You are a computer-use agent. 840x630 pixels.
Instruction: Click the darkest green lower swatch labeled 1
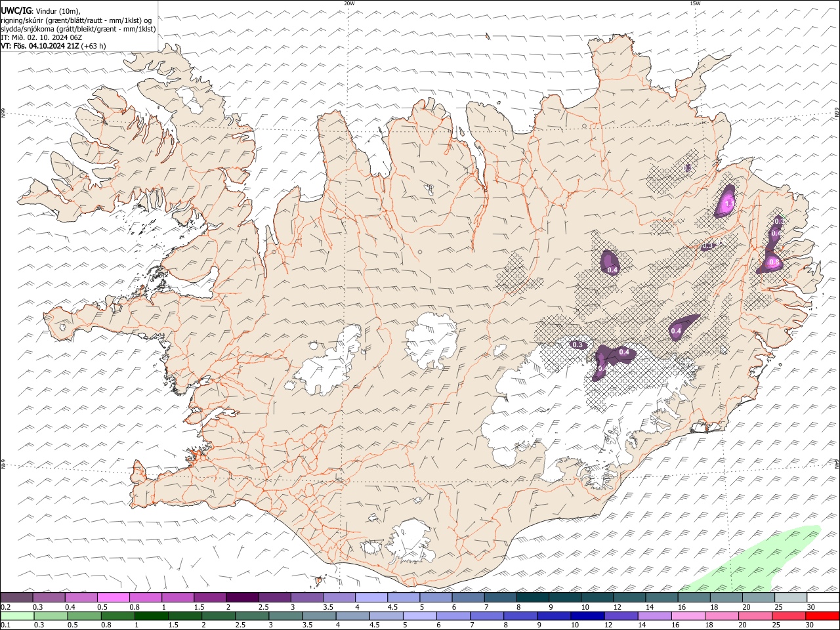(x=151, y=616)
